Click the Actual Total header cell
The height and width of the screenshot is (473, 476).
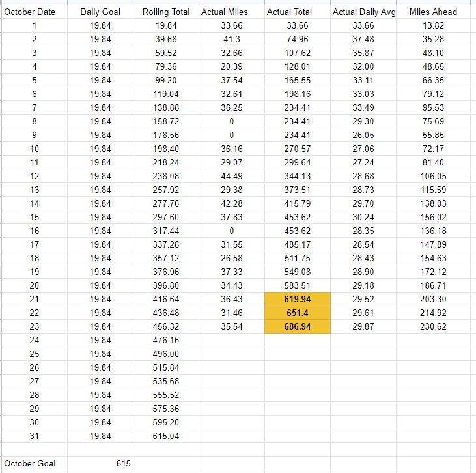(298, 12)
